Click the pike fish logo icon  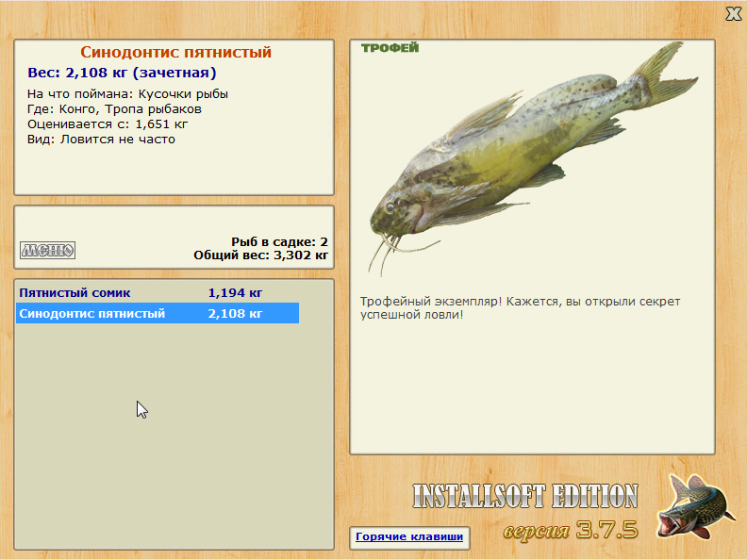point(694,506)
